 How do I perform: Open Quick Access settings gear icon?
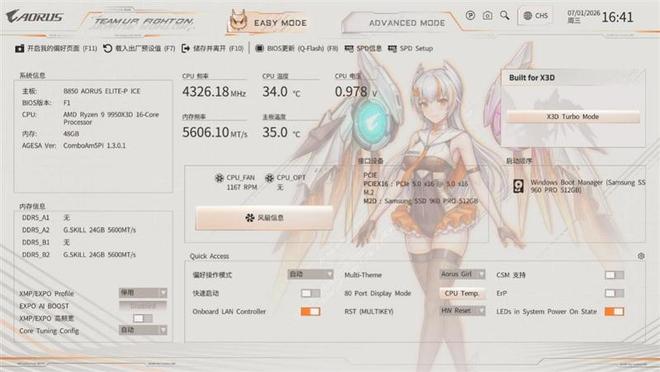(641, 256)
